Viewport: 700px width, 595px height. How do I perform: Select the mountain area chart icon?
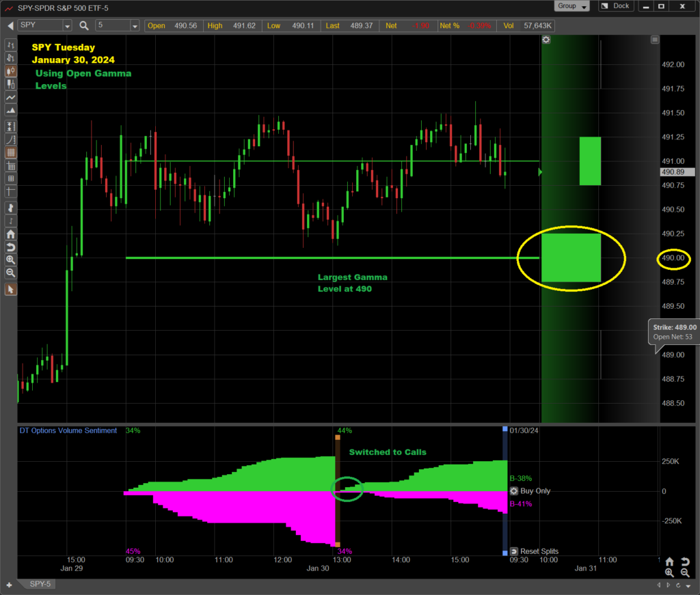[11, 111]
